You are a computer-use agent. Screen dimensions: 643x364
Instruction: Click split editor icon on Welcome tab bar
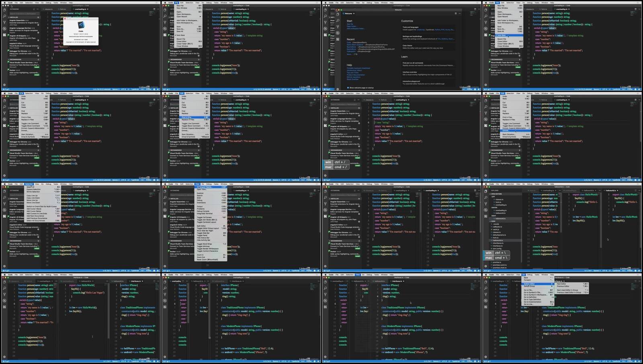456,13
